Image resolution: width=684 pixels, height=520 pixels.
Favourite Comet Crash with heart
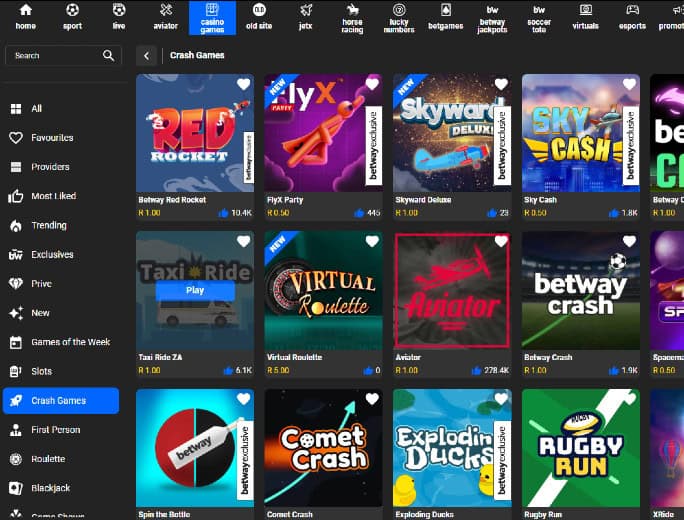[372, 399]
